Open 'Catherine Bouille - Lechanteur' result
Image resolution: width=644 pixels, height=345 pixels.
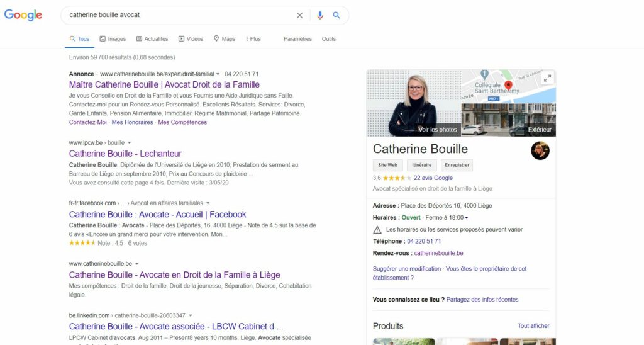pos(125,154)
